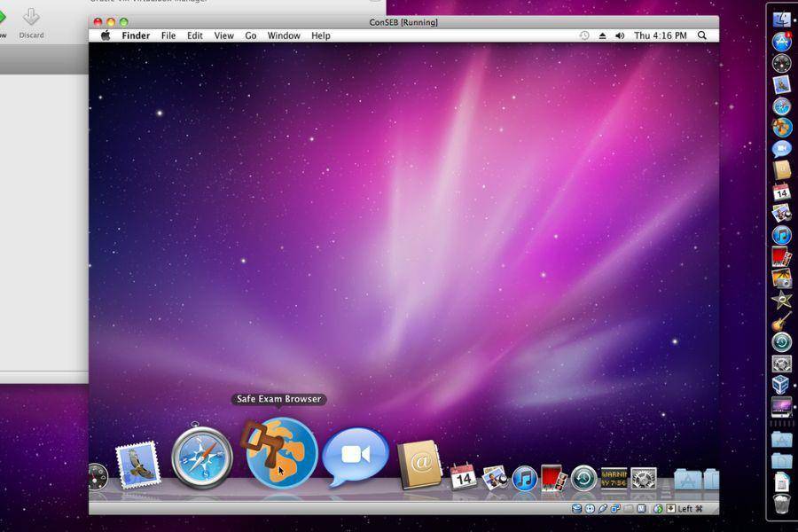Screen dimensions: 798x532
Task: Click the eject icon in menu bar
Action: point(602,35)
